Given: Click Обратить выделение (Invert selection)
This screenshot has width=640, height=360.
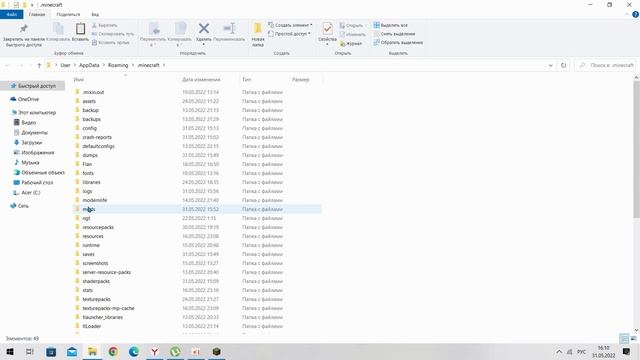Looking at the screenshot, I should click(x=398, y=42).
